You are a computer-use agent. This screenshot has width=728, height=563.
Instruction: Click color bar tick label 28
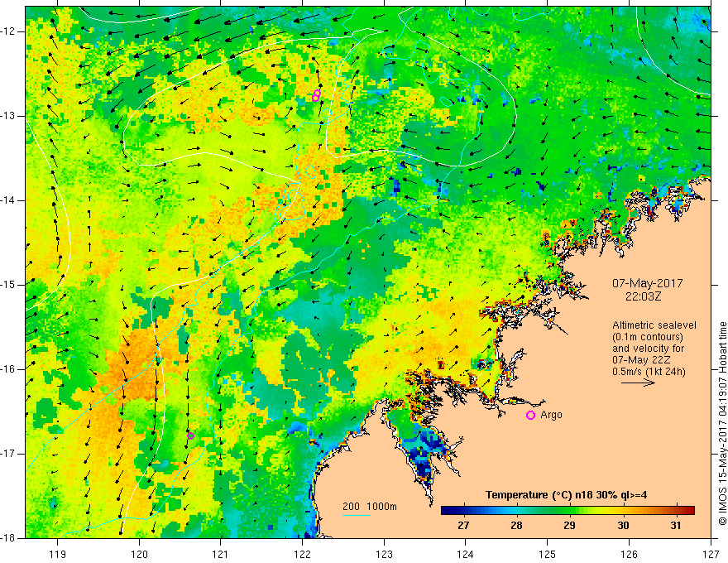[516, 526]
